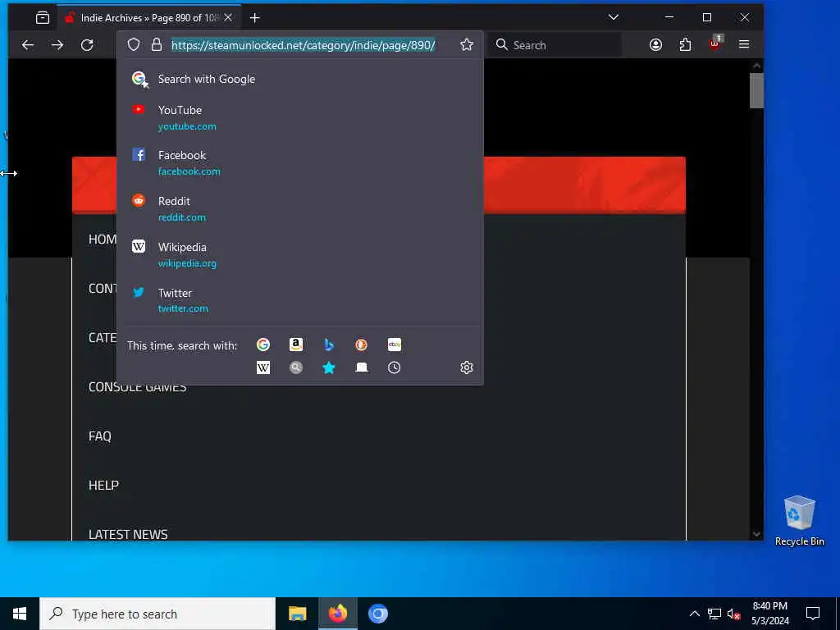Search this time with Wikipedia icon
Viewport: 840px width, 630px height.
(x=263, y=367)
